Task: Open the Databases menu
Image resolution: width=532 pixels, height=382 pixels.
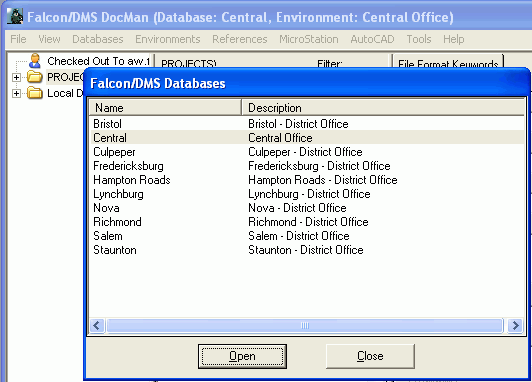Action: pos(98,39)
